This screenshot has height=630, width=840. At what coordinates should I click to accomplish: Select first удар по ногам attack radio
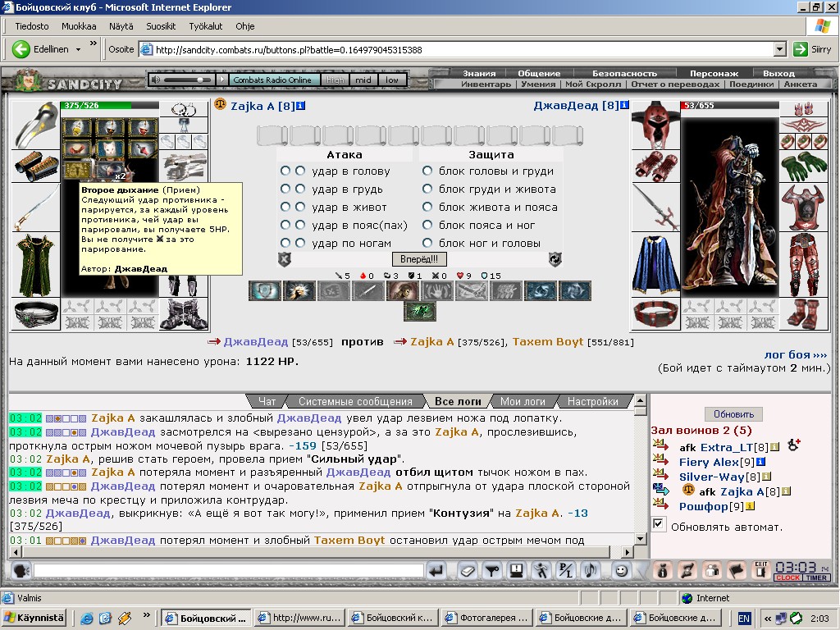pos(285,243)
